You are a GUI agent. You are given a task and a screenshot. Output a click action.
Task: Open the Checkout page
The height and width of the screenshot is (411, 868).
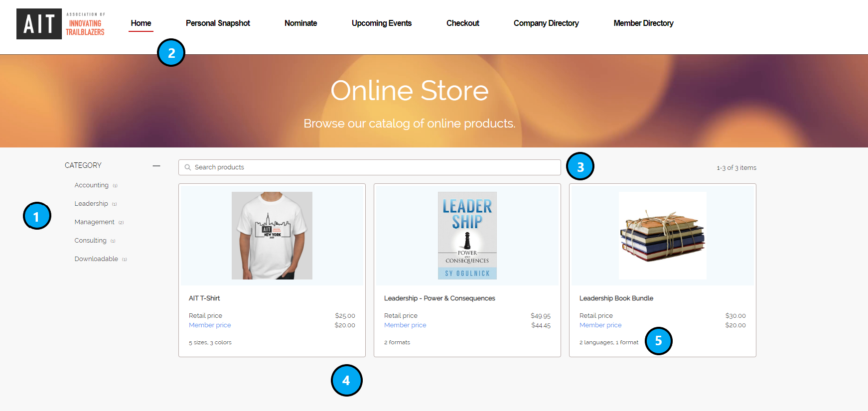coord(462,23)
